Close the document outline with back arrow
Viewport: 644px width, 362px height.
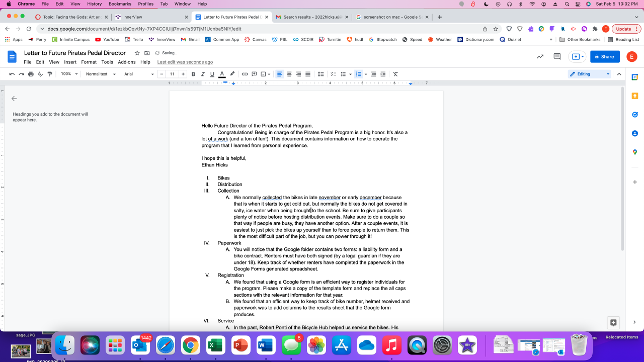14,99
